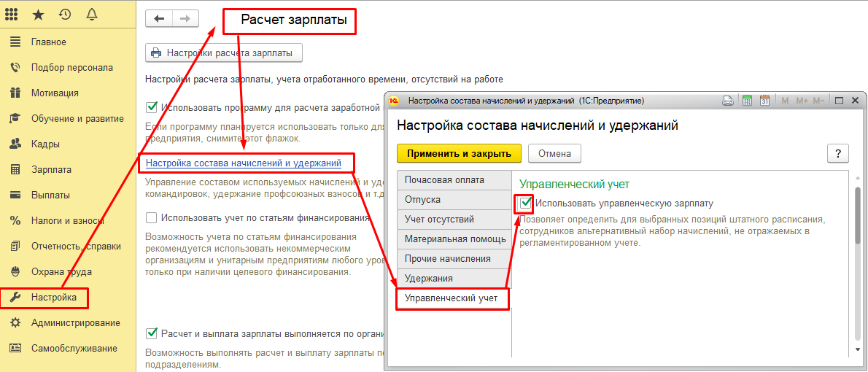Click the printer icon in dialog title bar
The width and height of the screenshot is (868, 372).
pyautogui.click(x=727, y=101)
